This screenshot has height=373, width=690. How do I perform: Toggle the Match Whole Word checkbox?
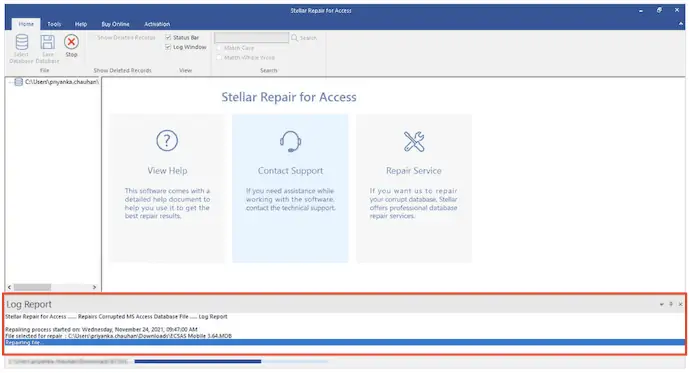click(x=219, y=58)
